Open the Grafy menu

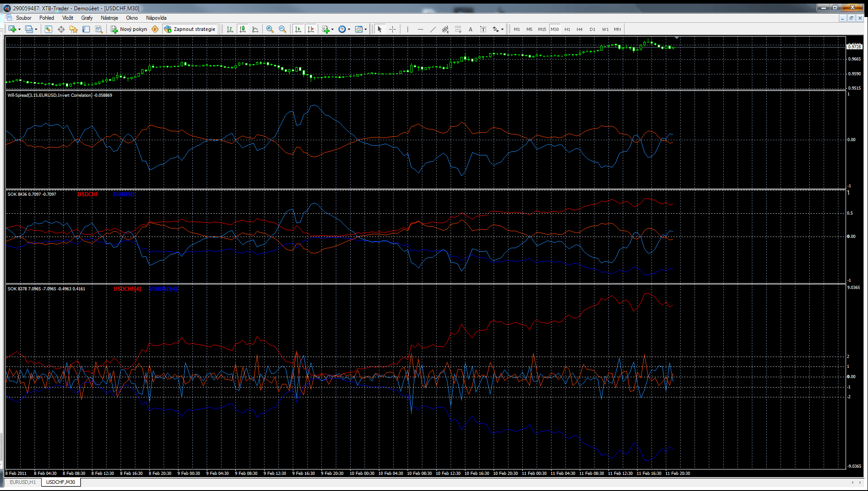pyautogui.click(x=87, y=18)
